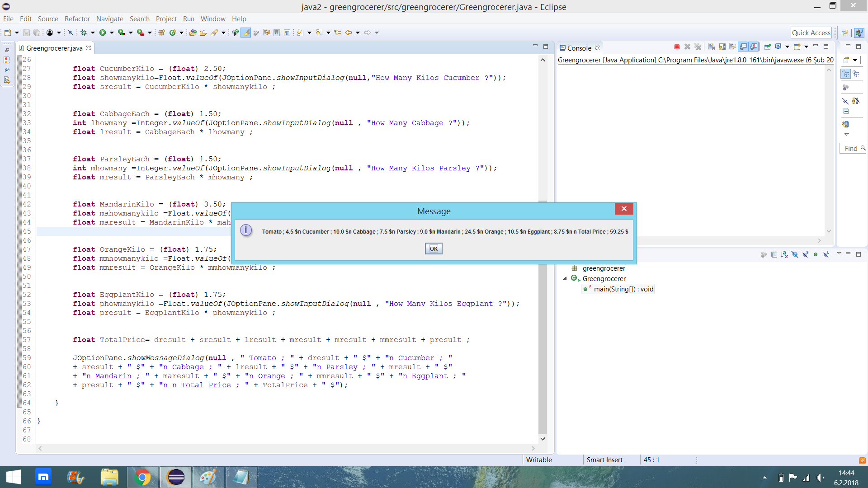
Task: Toggle Show Console on Standard Out
Action: [743, 47]
